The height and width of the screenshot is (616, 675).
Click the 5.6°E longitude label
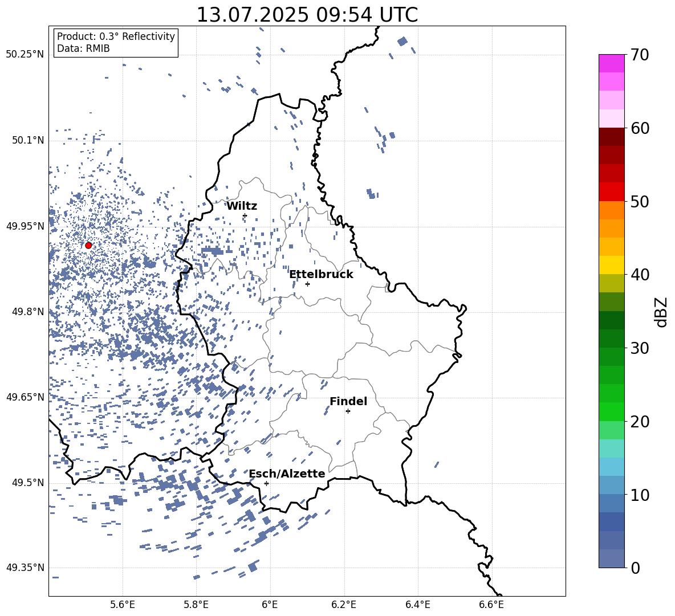pos(123,605)
